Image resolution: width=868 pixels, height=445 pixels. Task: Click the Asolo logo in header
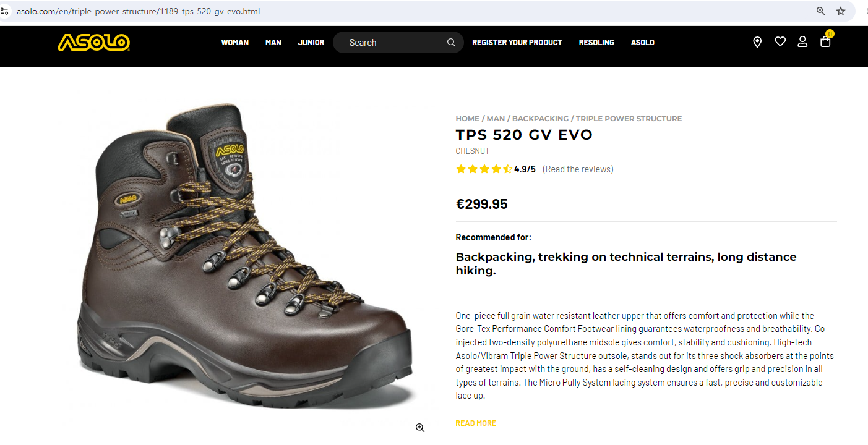[93, 42]
